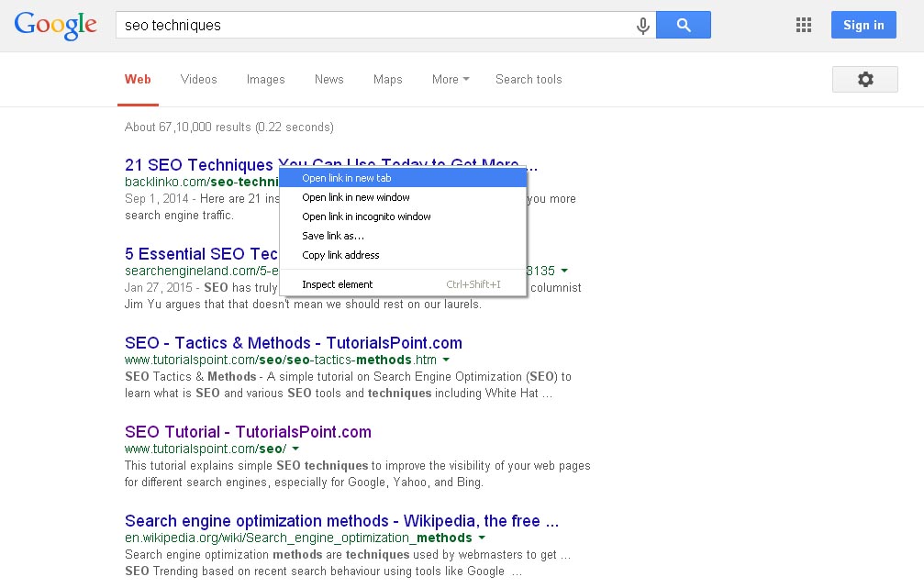Choose Copy link address
The image size is (924, 588).
[x=403, y=255]
